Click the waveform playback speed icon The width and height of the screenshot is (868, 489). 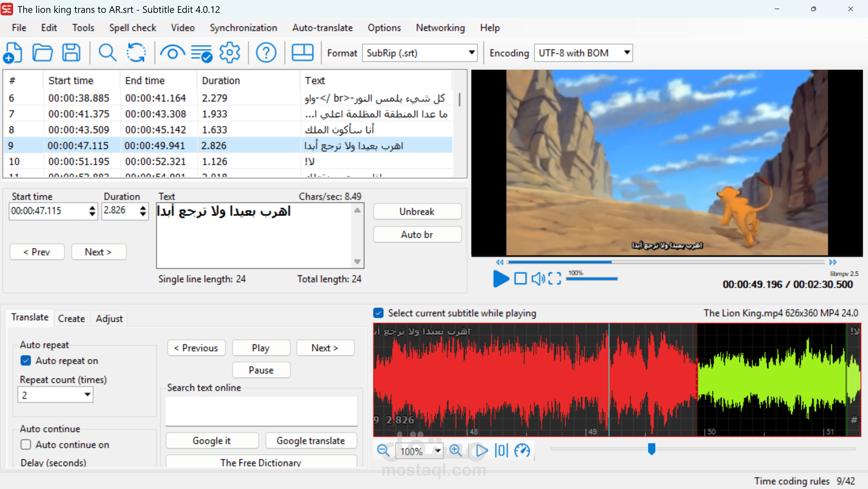tap(522, 450)
